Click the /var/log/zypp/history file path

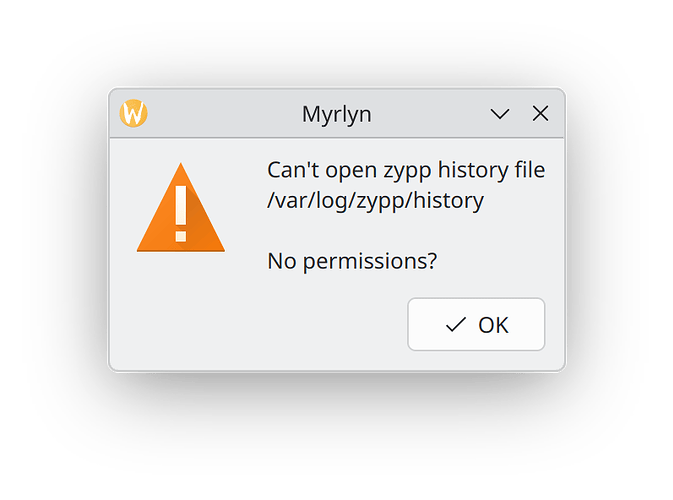point(375,200)
